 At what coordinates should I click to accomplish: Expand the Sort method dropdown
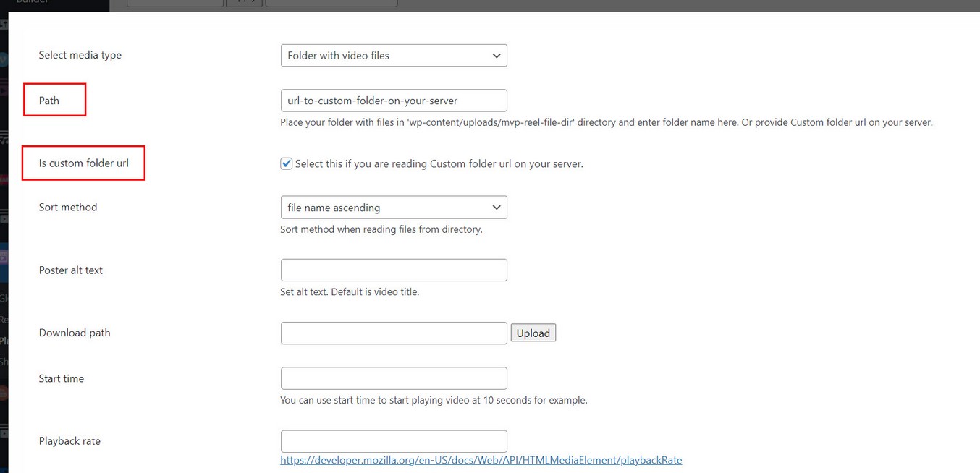point(393,208)
